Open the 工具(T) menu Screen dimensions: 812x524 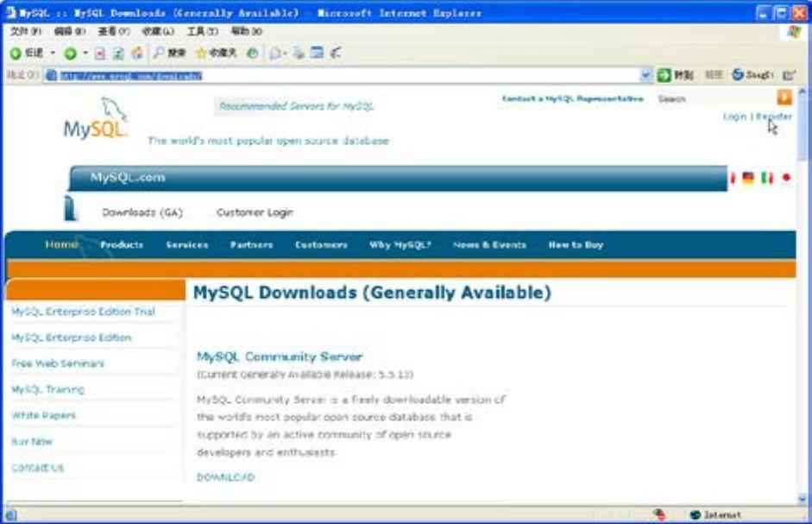[203, 32]
